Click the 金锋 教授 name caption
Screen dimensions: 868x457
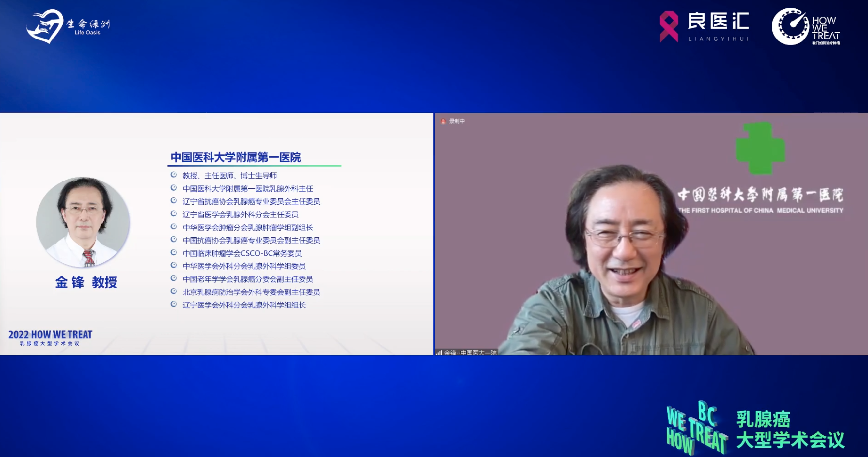[86, 282]
